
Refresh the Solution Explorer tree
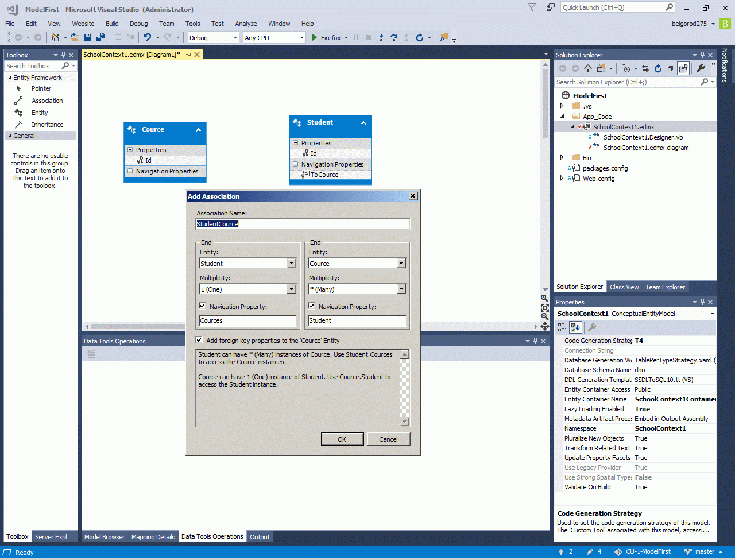(658, 68)
